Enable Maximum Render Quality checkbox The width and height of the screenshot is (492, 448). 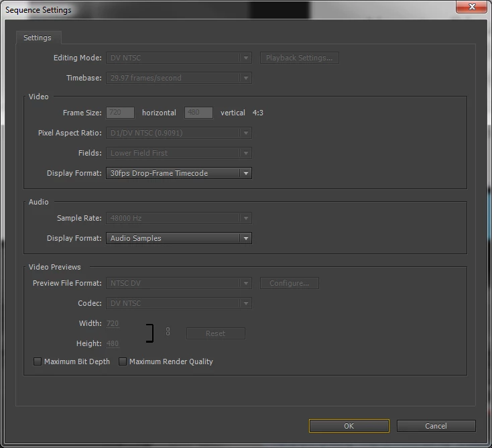123,361
